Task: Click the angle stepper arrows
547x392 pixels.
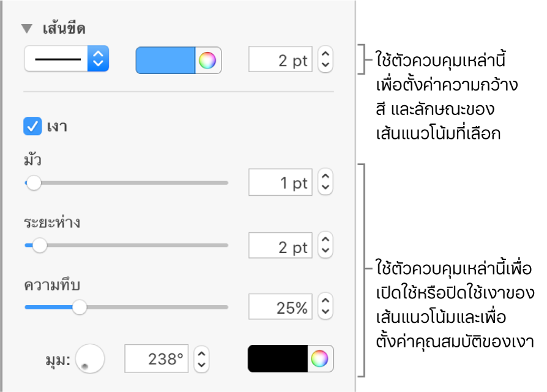Action: click(202, 359)
